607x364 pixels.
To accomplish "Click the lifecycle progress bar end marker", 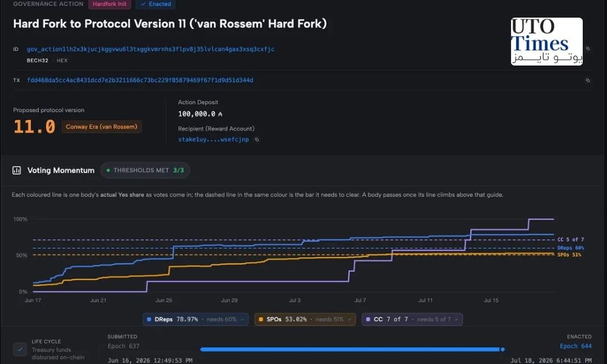I will 503,349.
